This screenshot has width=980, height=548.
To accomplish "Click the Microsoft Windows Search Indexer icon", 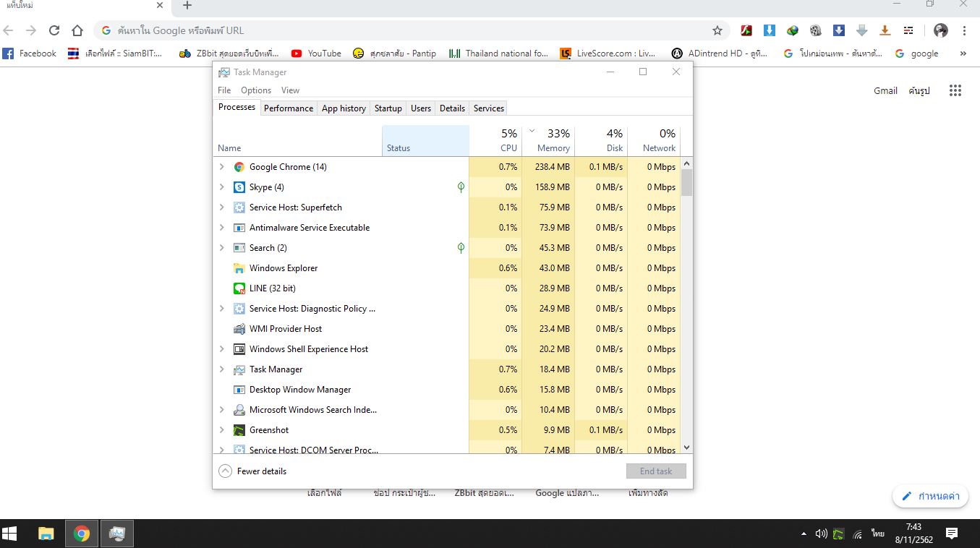I will [x=239, y=410].
